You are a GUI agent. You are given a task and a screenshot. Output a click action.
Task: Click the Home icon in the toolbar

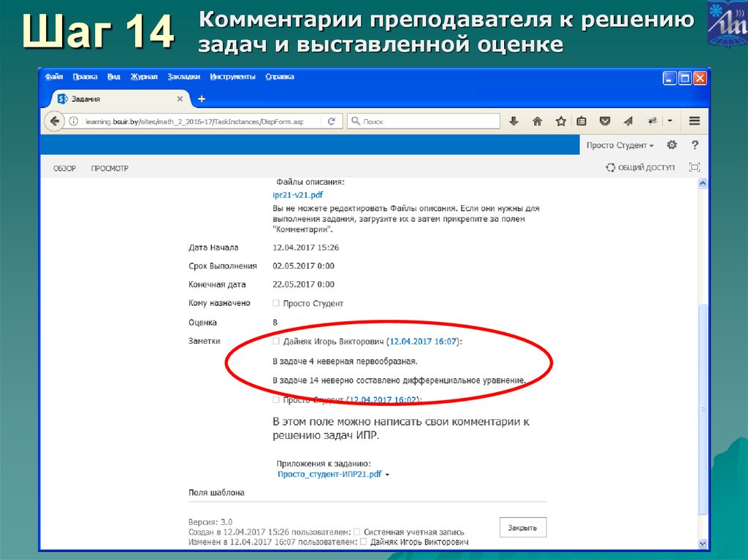537,121
